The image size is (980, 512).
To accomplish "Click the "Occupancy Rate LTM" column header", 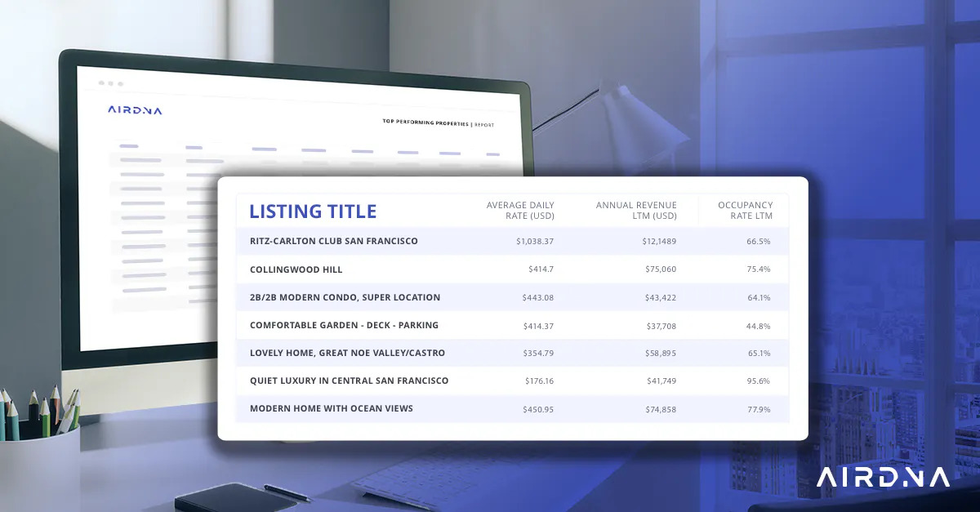I will (x=745, y=211).
